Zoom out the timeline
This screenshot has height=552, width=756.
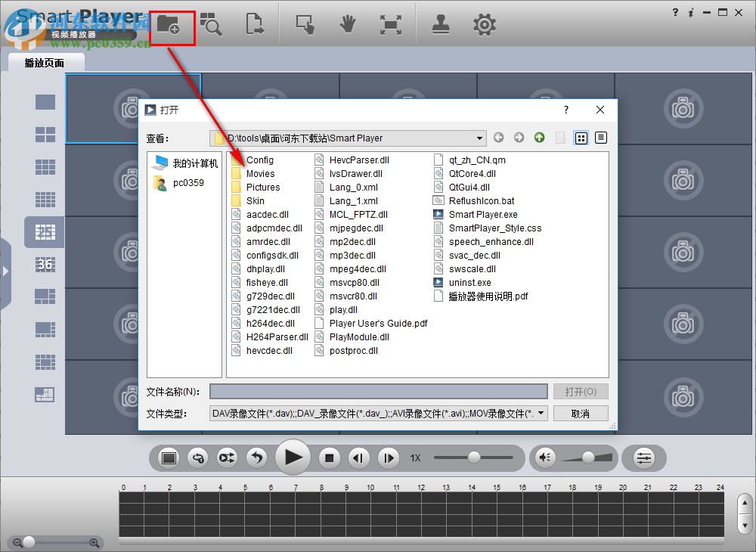(x=17, y=543)
